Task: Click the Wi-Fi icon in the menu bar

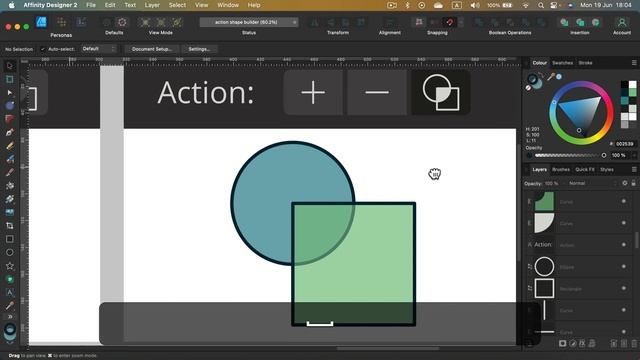Action: click(526, 5)
